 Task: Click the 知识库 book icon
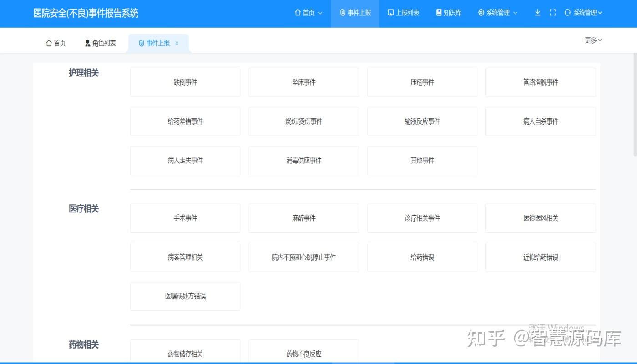coord(439,13)
